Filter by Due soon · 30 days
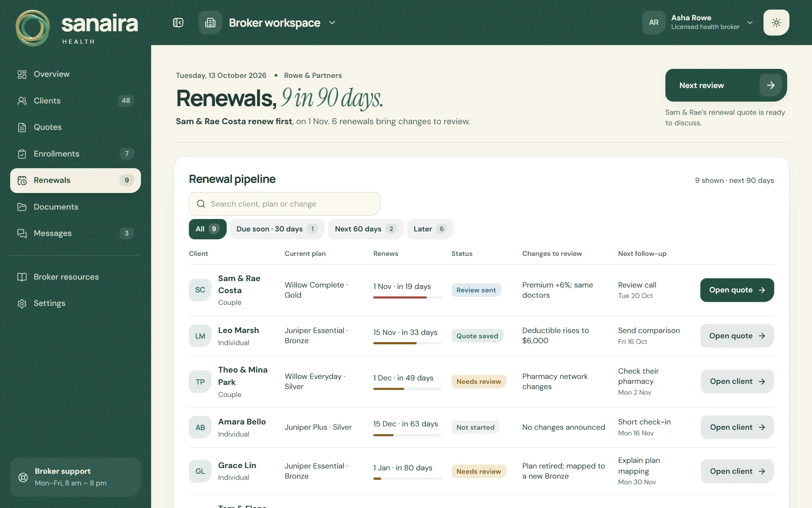The image size is (812, 508). (x=277, y=229)
